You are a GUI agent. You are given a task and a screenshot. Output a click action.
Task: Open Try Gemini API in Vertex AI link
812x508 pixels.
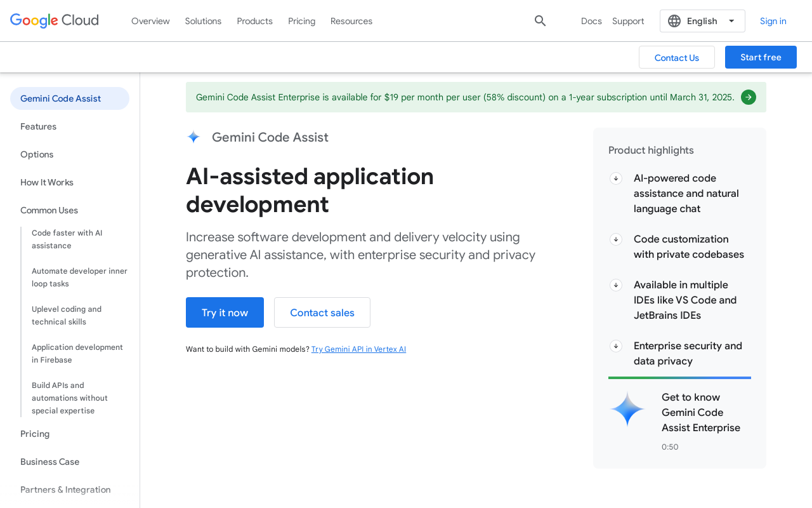[358, 349]
